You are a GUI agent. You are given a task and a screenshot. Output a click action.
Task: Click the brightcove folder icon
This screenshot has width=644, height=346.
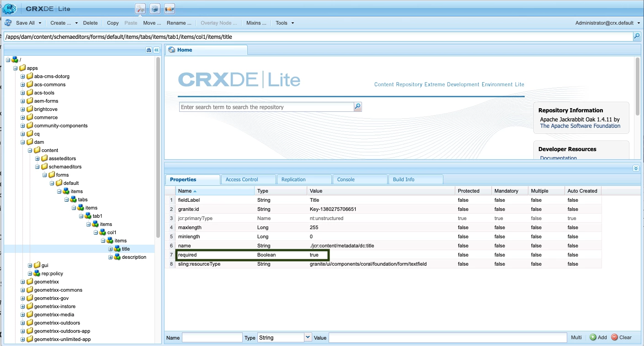[30, 109]
